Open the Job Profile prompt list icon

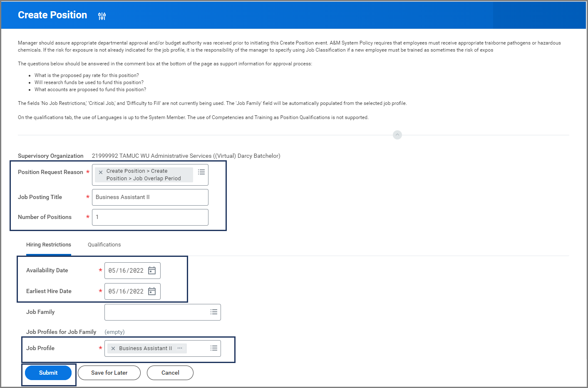[214, 348]
